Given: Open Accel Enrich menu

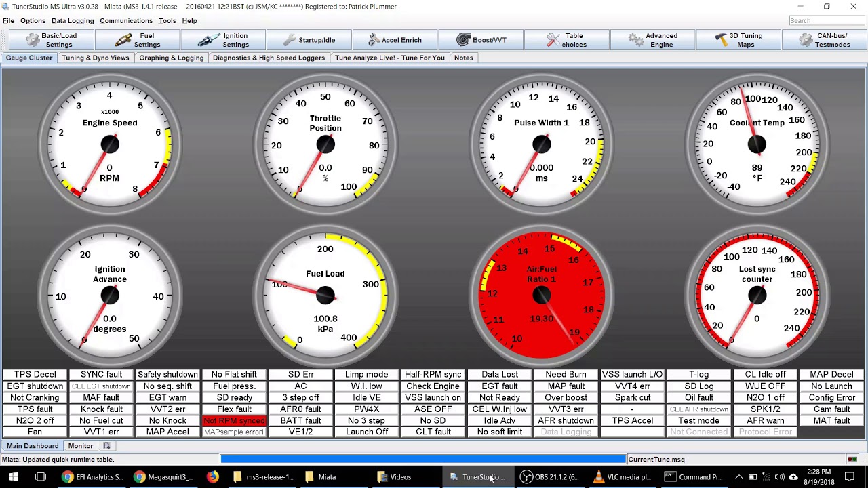Looking at the screenshot, I should pos(395,40).
